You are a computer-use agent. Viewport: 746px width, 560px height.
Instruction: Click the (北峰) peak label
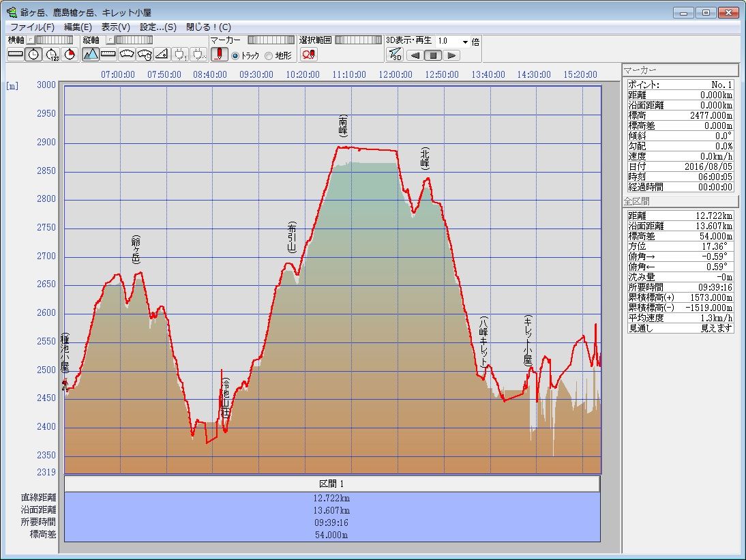[425, 158]
